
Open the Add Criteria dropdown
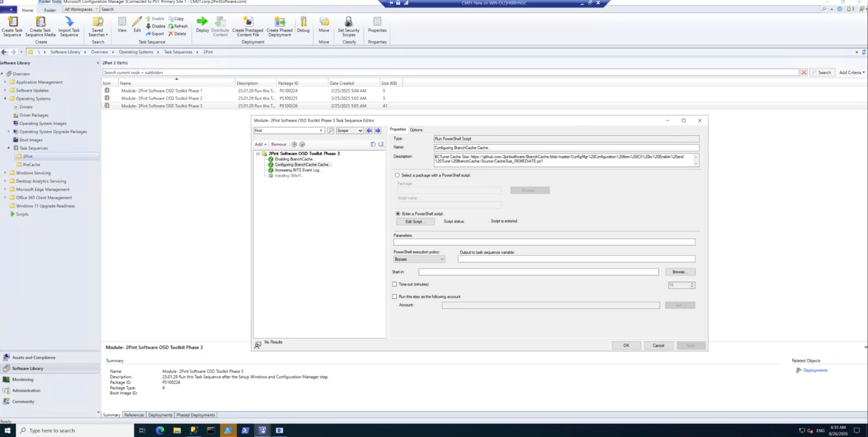pos(851,73)
